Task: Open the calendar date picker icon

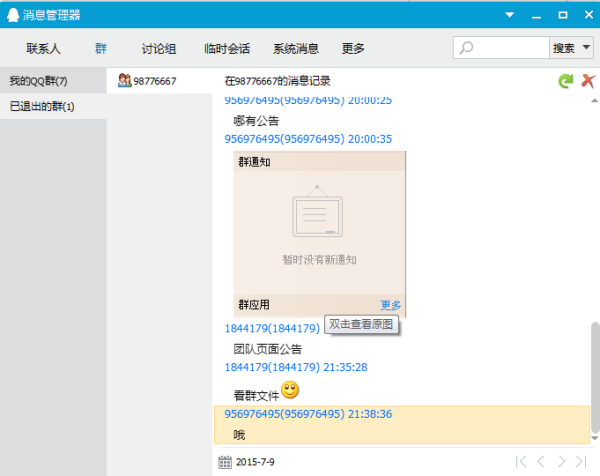Action: point(225,462)
